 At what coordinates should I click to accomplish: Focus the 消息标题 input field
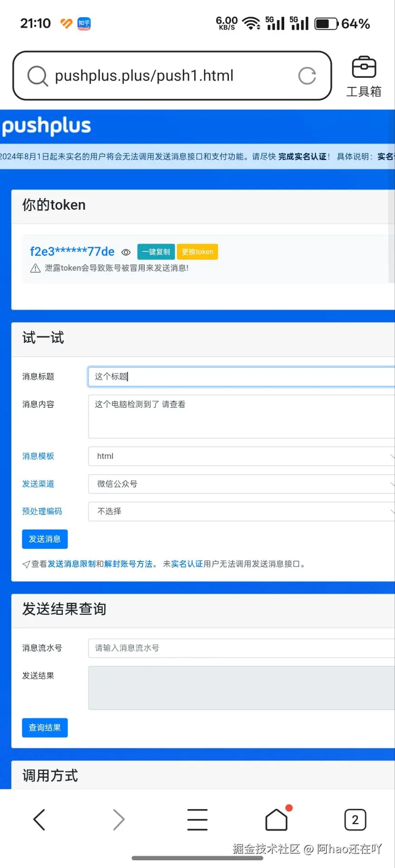click(241, 377)
